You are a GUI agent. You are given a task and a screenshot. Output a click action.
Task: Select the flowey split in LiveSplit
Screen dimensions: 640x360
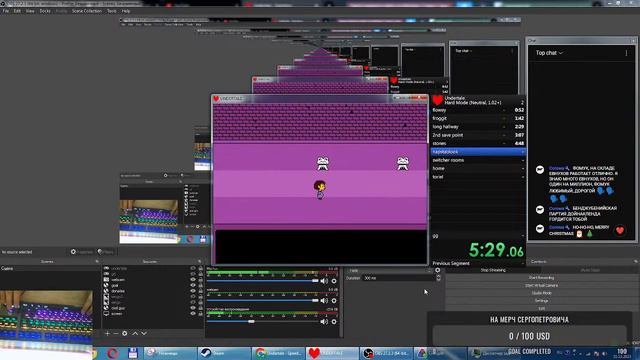click(478, 110)
